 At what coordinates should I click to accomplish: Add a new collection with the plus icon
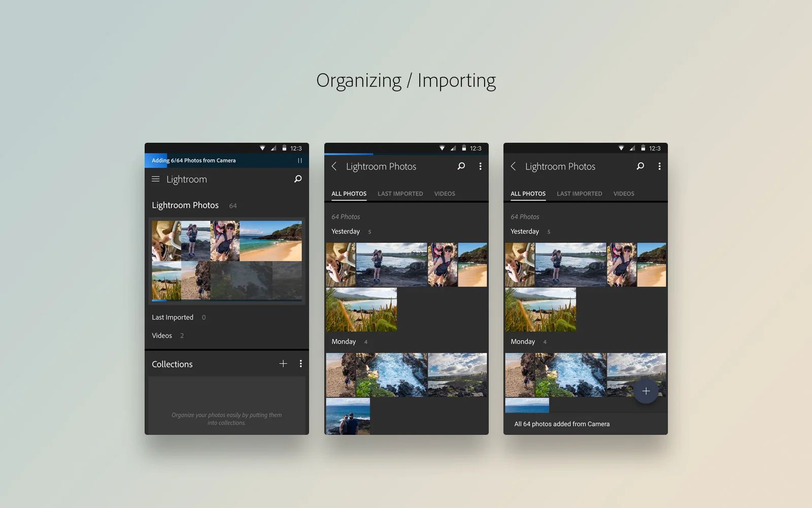283,364
